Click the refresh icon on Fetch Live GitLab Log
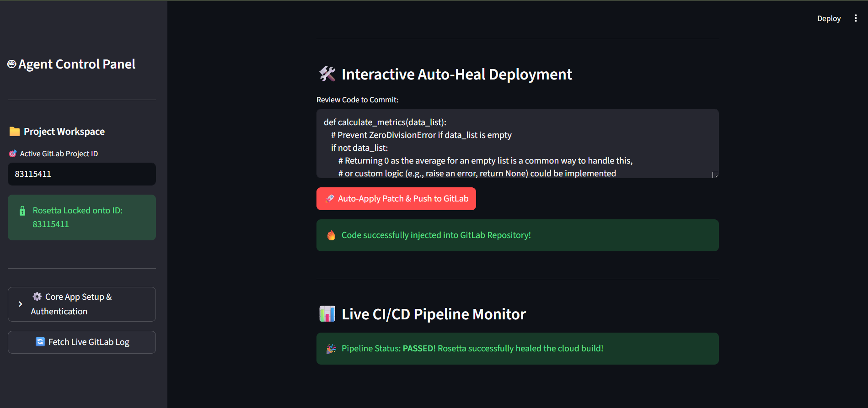 click(40, 342)
